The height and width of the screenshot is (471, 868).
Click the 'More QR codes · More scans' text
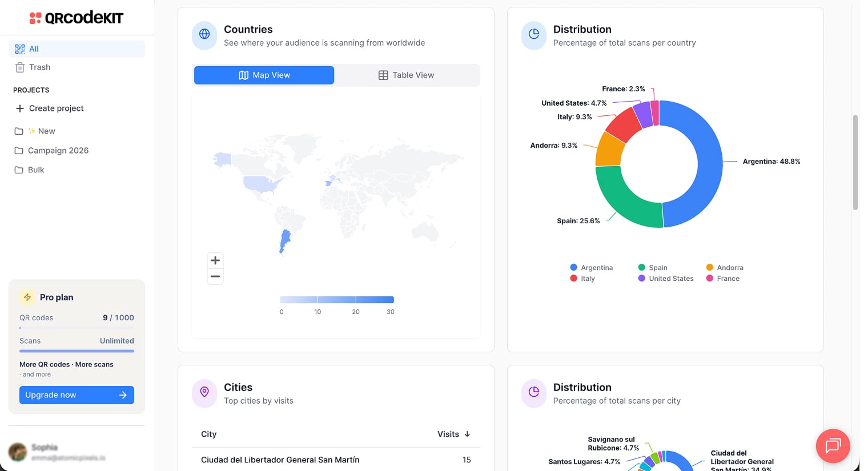[66, 365]
